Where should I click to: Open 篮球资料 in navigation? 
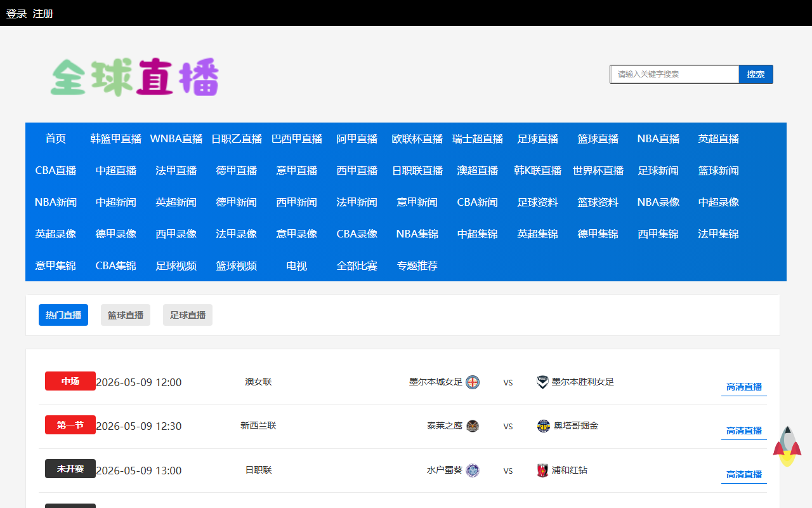pos(598,202)
